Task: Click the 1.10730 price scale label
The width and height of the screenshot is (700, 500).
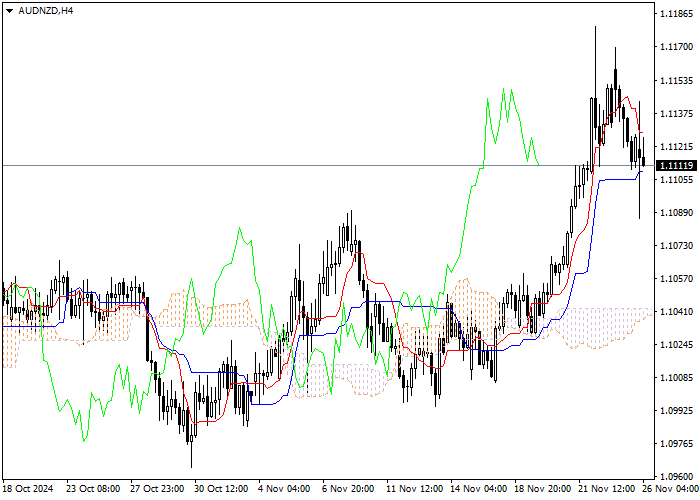Action: point(676,246)
